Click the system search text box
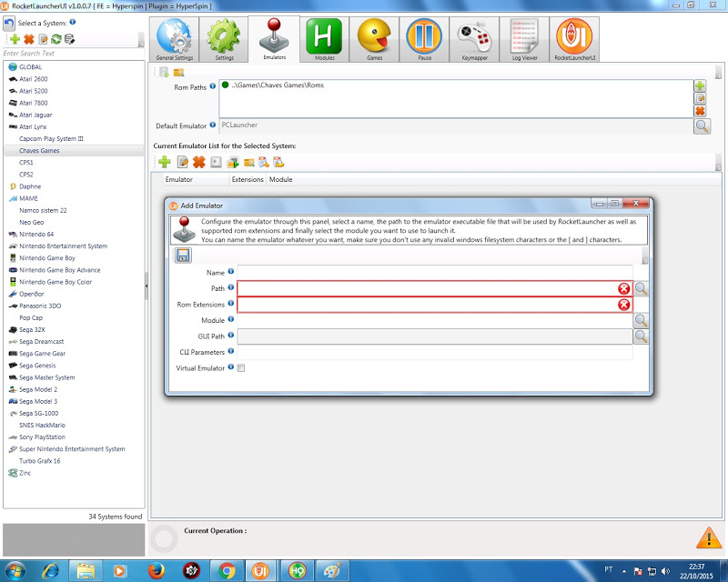Screen dimensions: 728x582 tap(74, 54)
